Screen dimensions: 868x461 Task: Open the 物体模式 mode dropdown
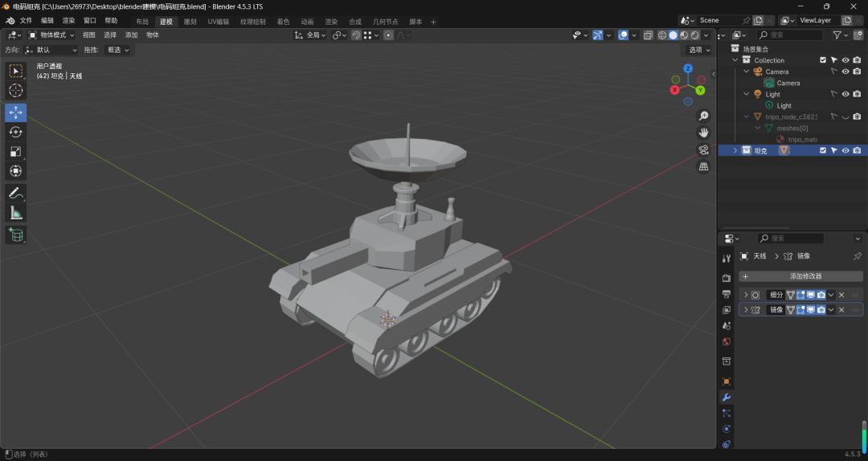click(x=51, y=35)
